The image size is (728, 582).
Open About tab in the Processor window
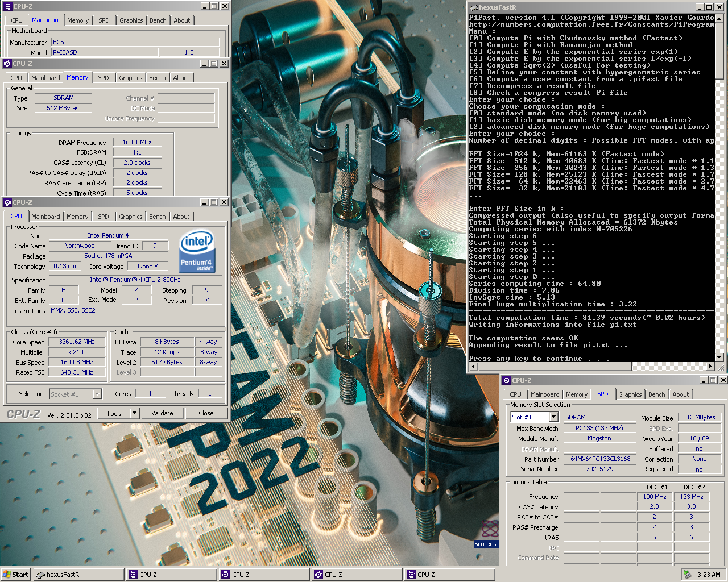[181, 217]
